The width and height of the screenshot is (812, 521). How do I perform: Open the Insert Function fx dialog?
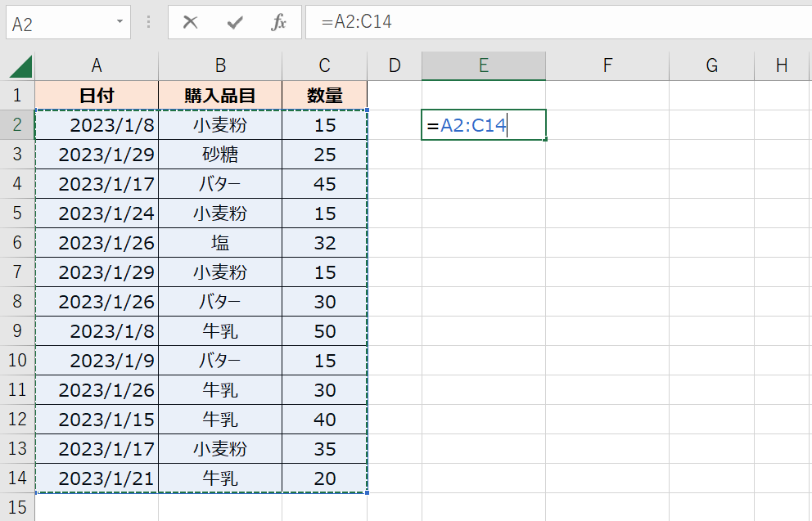coord(279,22)
